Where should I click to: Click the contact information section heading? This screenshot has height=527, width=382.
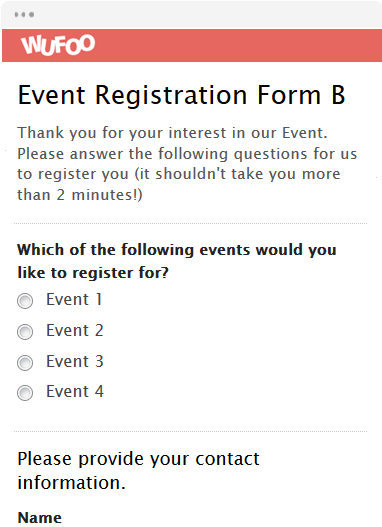click(138, 471)
